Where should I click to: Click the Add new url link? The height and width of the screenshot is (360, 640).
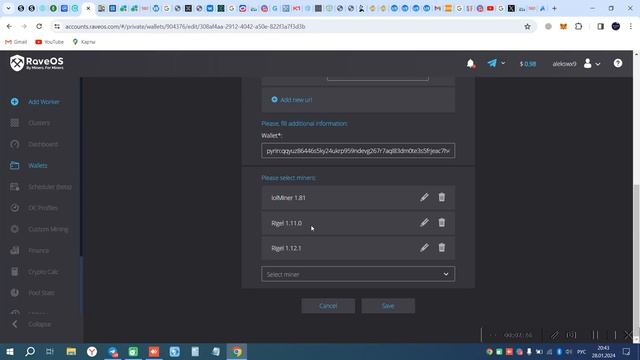[x=291, y=100]
